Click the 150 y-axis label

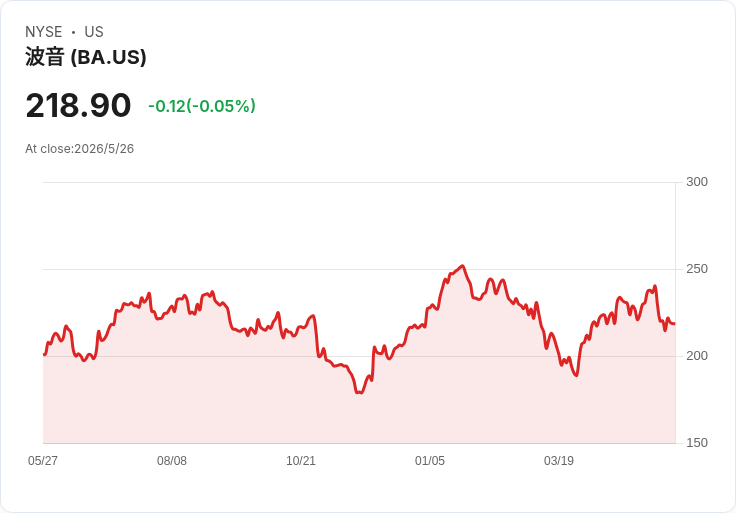pos(697,443)
